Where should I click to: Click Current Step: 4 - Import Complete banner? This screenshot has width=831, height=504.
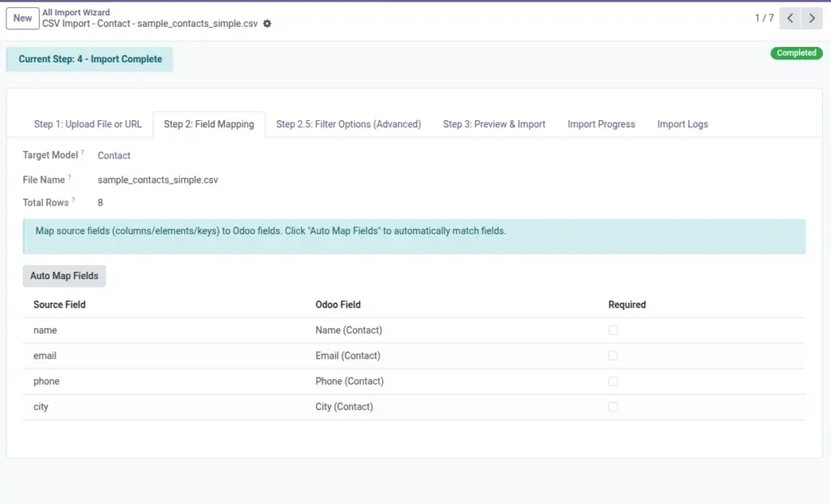coord(89,58)
